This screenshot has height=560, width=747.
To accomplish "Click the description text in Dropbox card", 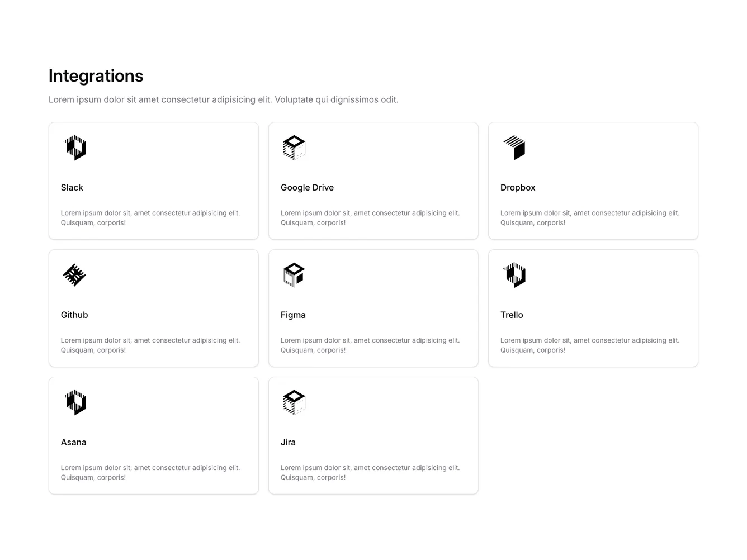I will tap(589, 218).
